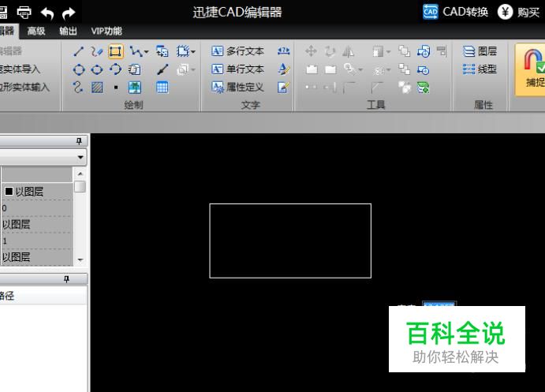Click the 购买 purchase button

point(518,12)
